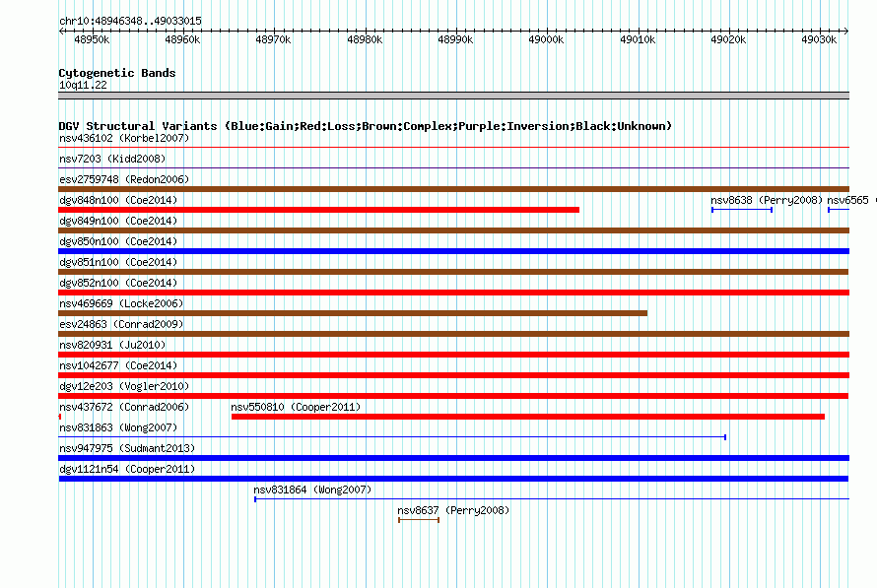
Task: Click the 48950k ruler tick label
Action: [92, 39]
